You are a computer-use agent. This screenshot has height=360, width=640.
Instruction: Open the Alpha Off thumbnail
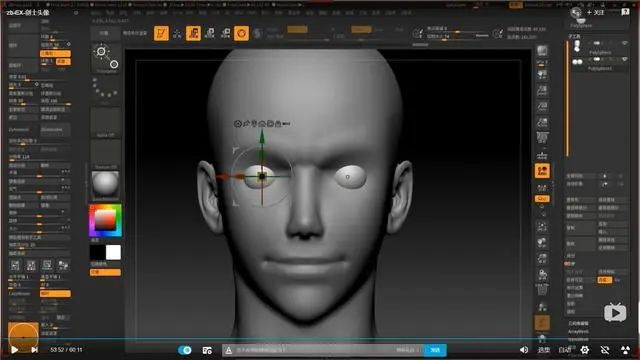point(106,122)
